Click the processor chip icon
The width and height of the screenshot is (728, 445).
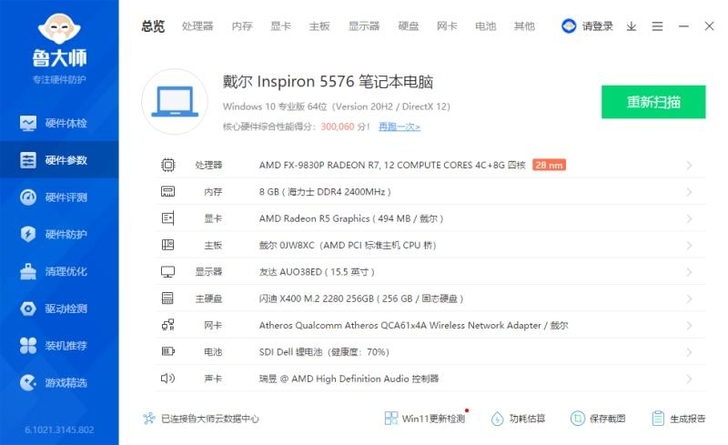pos(168,165)
